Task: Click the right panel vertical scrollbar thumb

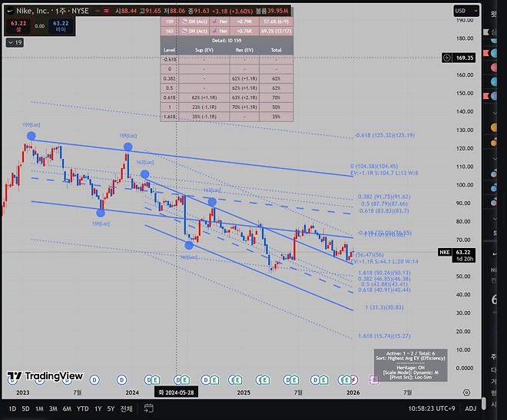Action: pyautogui.click(x=484, y=402)
